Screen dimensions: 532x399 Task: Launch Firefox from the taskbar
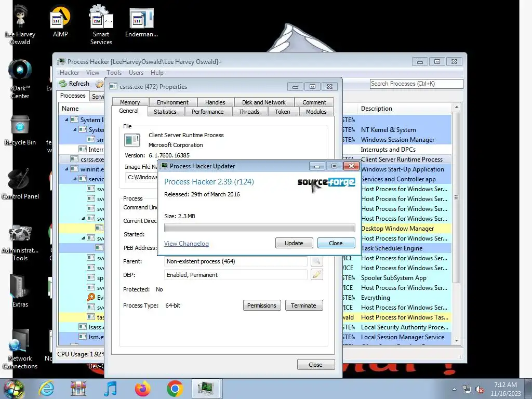142,389
